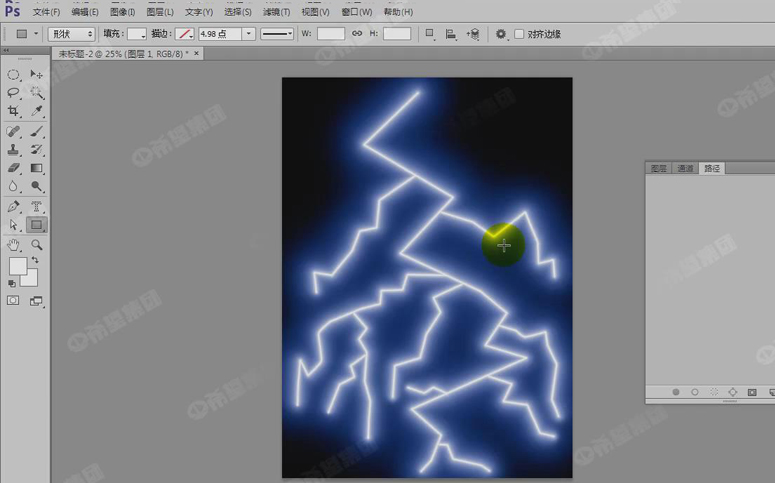Activate the Eyedropper tool
The width and height of the screenshot is (775, 483).
click(x=37, y=111)
